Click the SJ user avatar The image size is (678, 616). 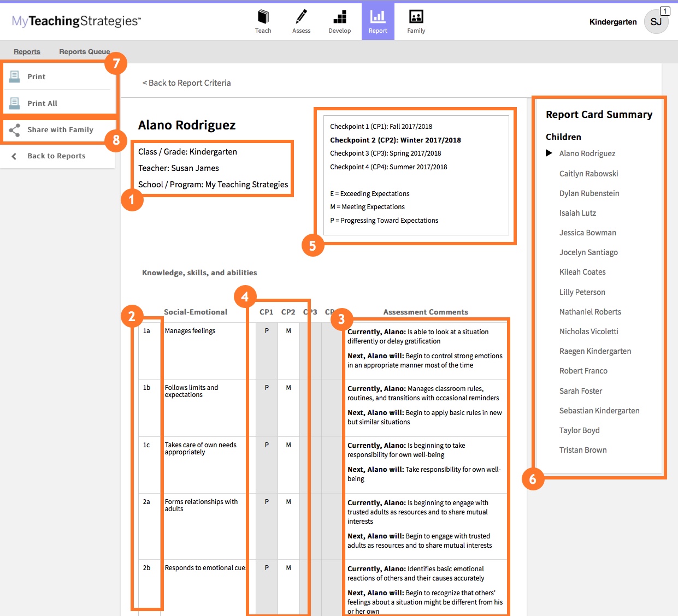pos(656,22)
